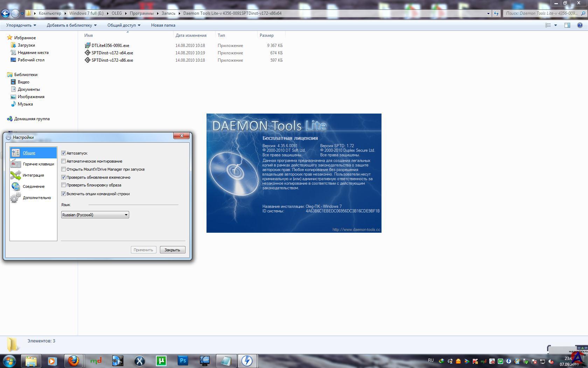Disable the Автозапуск checkbox
The width and height of the screenshot is (588, 368).
coord(64,153)
